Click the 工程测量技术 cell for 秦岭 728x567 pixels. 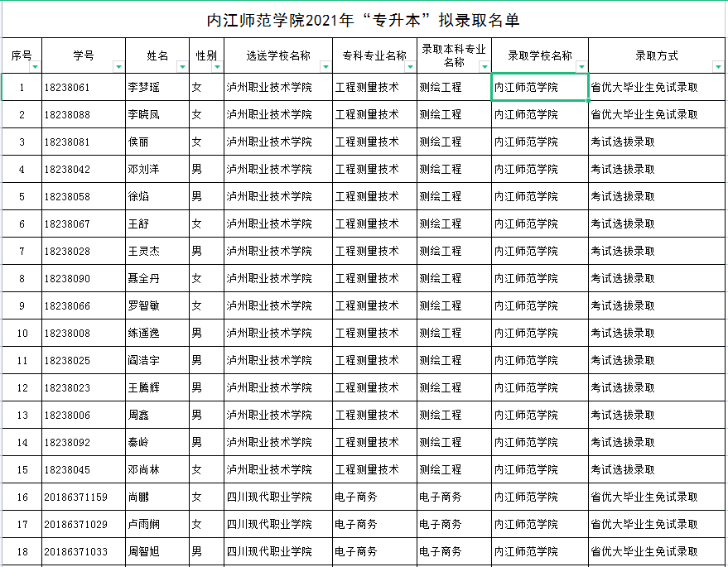pyautogui.click(x=374, y=442)
